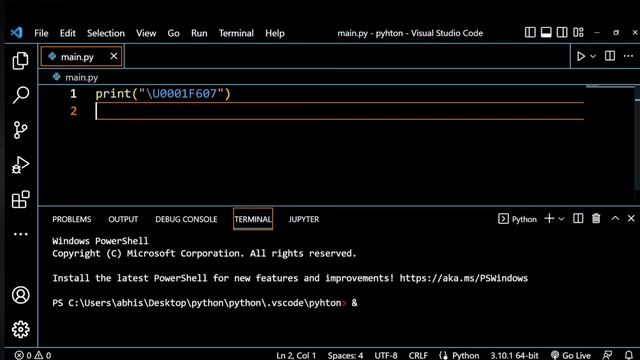Select the main.py editor tab
The height and width of the screenshot is (360, 640).
tap(82, 56)
